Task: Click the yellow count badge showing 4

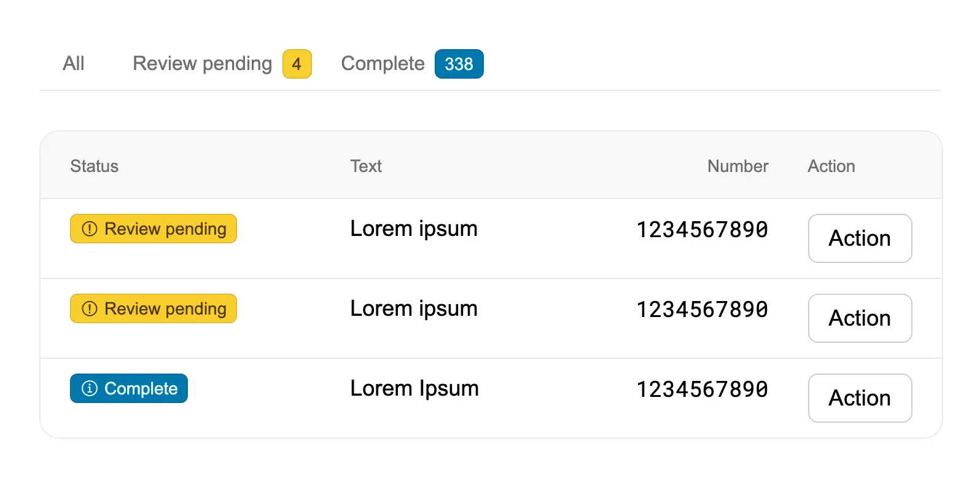Action: [297, 64]
